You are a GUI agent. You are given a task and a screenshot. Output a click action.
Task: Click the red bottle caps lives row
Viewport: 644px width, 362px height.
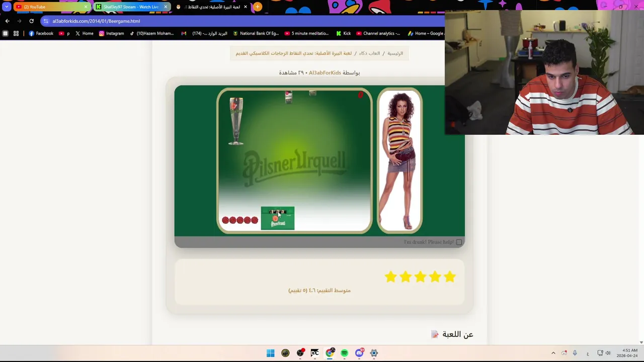tap(240, 220)
